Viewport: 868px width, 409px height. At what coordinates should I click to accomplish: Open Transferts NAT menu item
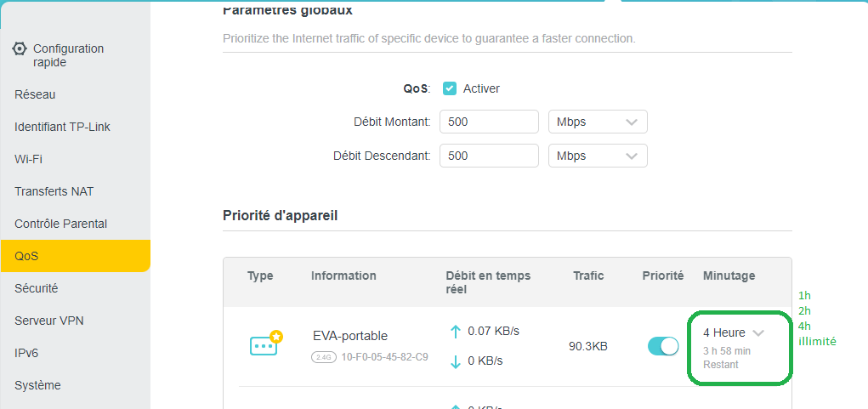(x=54, y=191)
